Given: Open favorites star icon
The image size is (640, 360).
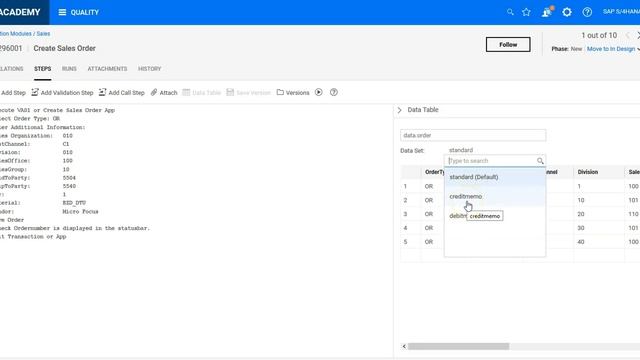Looking at the screenshot, I should 526,12.
